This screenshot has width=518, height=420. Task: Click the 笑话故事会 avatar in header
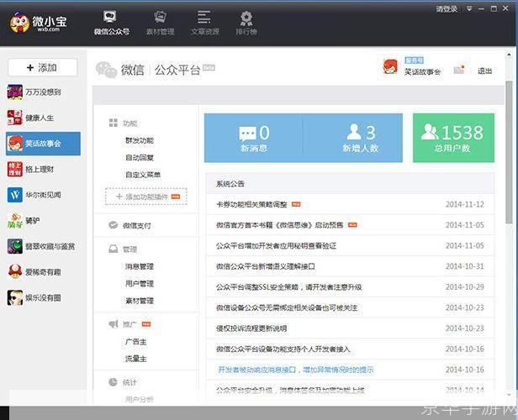390,66
